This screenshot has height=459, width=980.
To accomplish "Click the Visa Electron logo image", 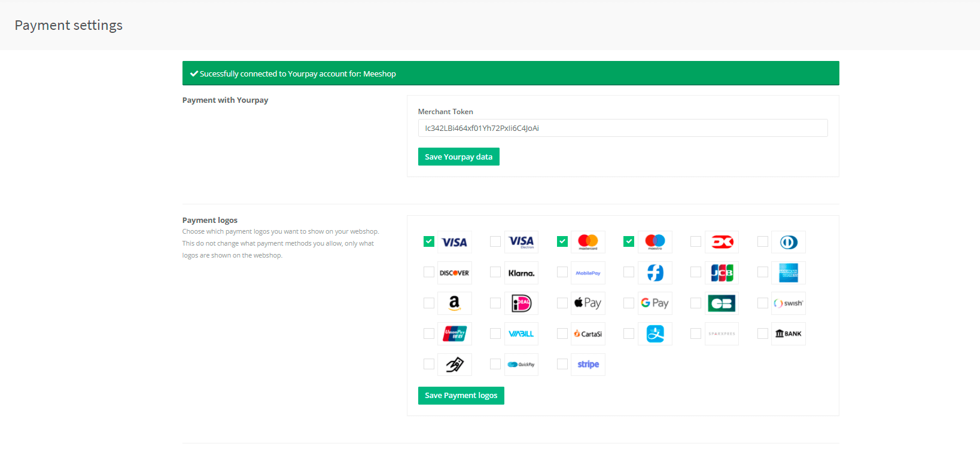I will tap(521, 242).
